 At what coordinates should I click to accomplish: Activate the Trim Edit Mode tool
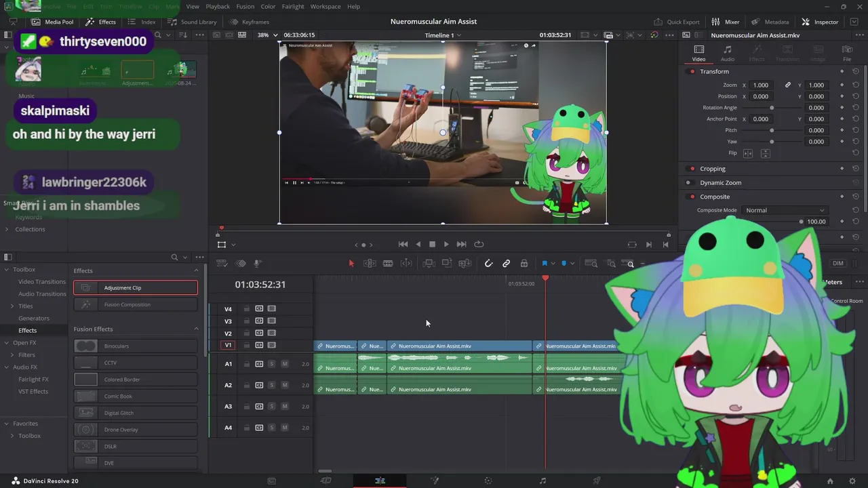(x=370, y=264)
